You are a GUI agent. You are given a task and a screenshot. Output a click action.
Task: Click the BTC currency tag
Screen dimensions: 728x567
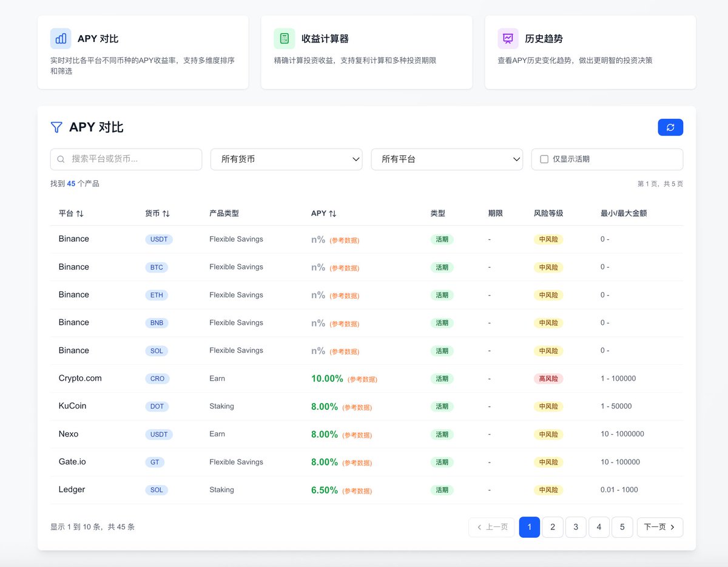(157, 267)
